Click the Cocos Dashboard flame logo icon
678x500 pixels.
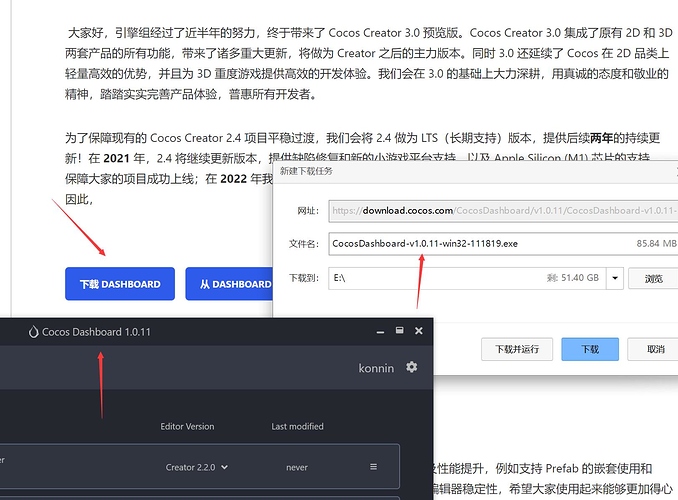click(33, 332)
